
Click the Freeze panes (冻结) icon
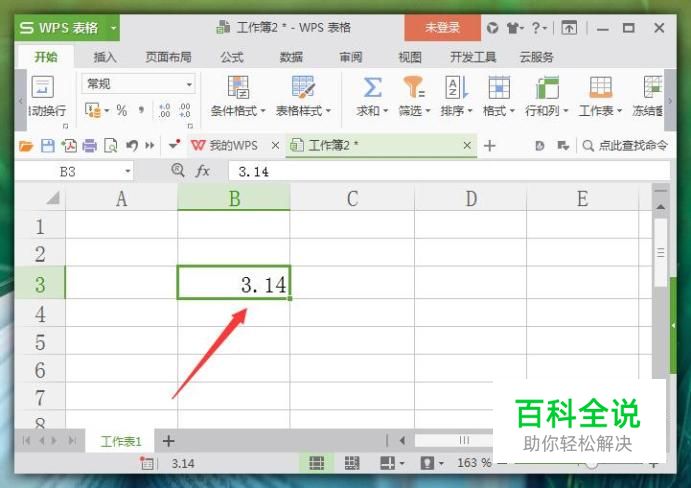[653, 87]
